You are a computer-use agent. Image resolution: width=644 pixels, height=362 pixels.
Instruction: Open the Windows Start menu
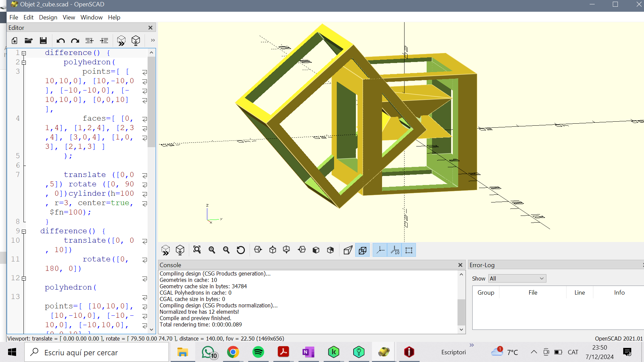point(12,352)
